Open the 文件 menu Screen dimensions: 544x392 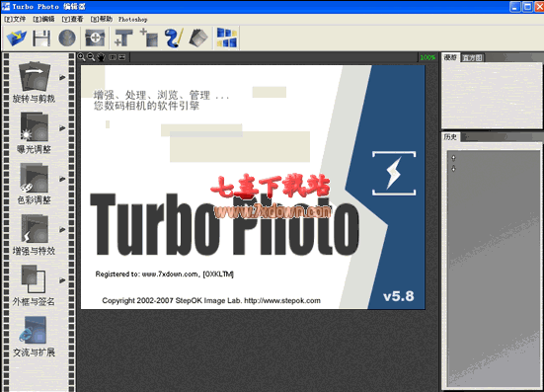(15, 19)
